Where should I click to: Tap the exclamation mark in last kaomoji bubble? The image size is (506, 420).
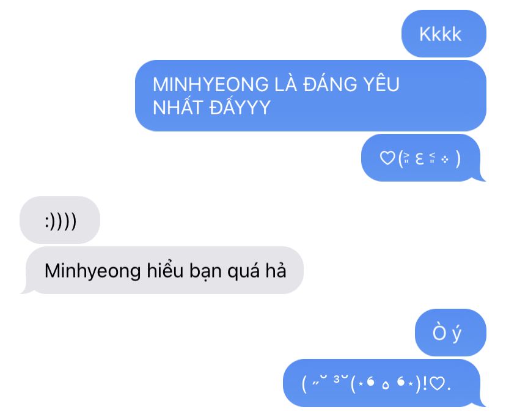(x=424, y=383)
